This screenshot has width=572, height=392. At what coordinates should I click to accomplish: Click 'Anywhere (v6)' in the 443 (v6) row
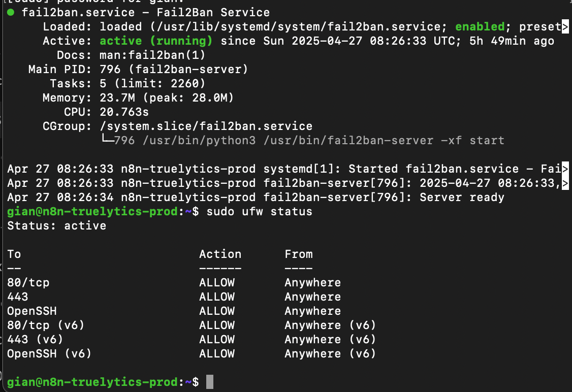pos(330,340)
